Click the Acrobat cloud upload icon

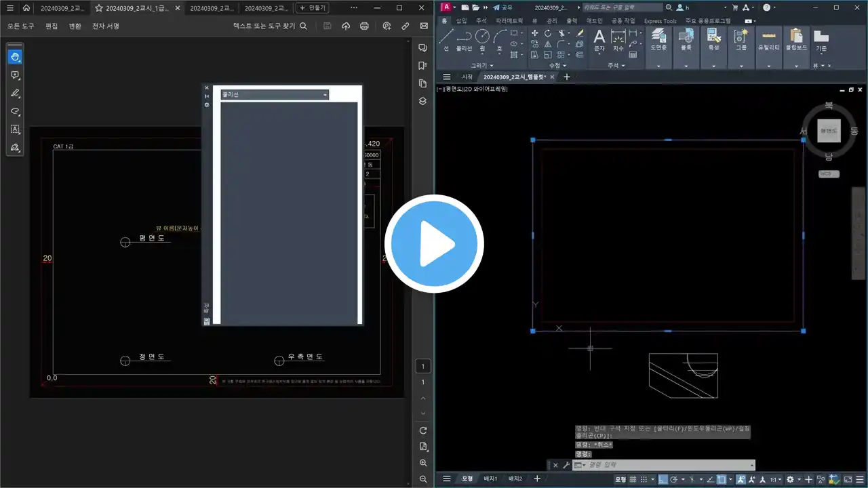346,26
